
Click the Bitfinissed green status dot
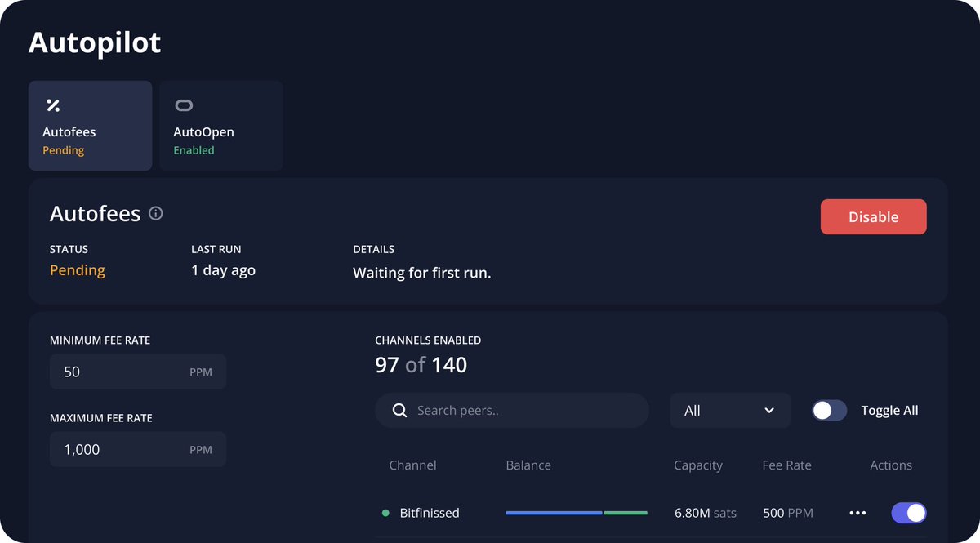(385, 513)
